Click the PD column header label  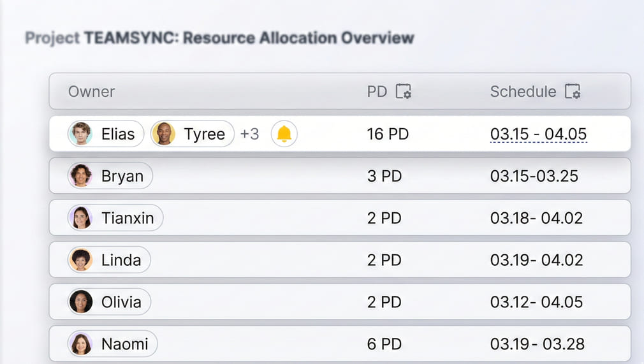377,92
